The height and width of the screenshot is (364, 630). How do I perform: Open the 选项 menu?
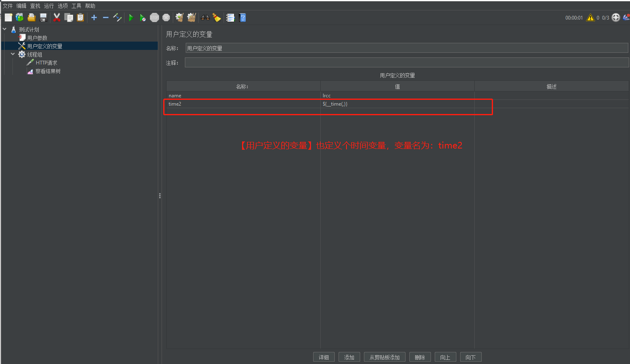[62, 6]
